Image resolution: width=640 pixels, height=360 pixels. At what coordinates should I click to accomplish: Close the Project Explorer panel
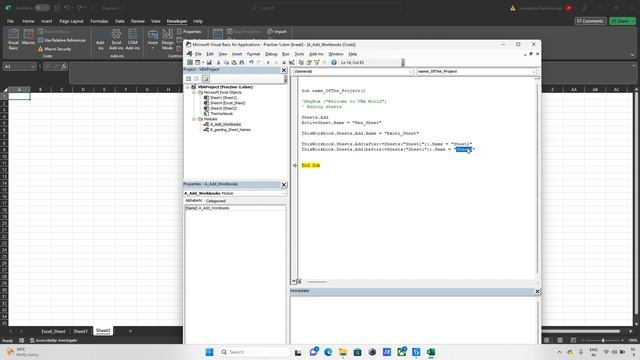coord(284,70)
